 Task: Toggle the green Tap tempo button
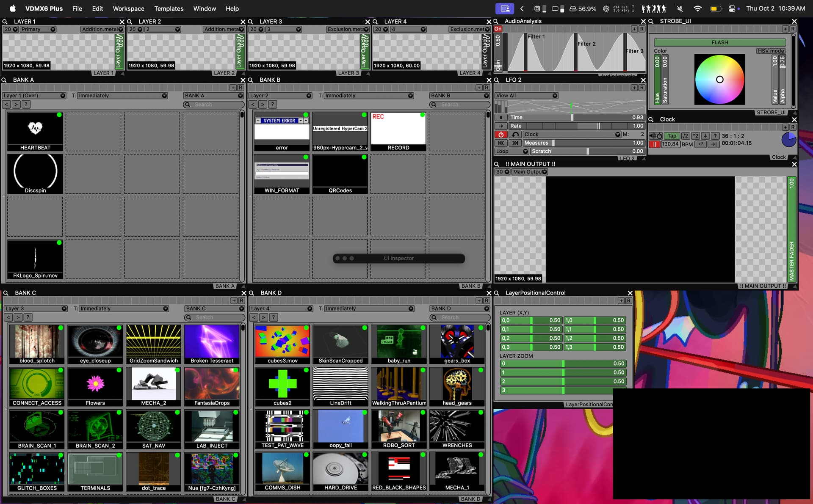point(672,136)
